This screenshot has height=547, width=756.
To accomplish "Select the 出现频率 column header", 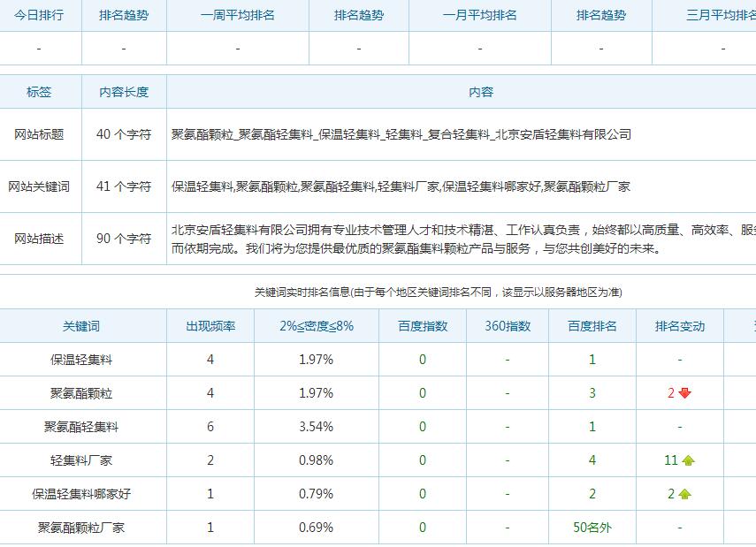I will [210, 326].
